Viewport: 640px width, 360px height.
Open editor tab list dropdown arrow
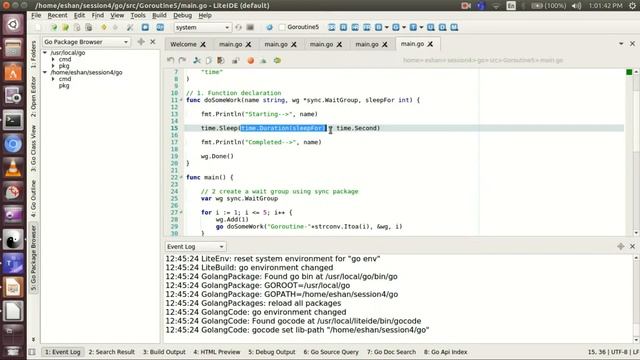[x=621, y=44]
